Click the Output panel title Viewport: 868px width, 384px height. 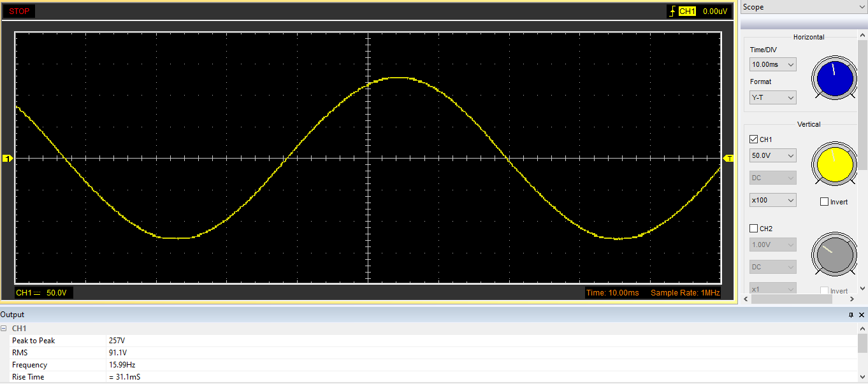coord(12,315)
